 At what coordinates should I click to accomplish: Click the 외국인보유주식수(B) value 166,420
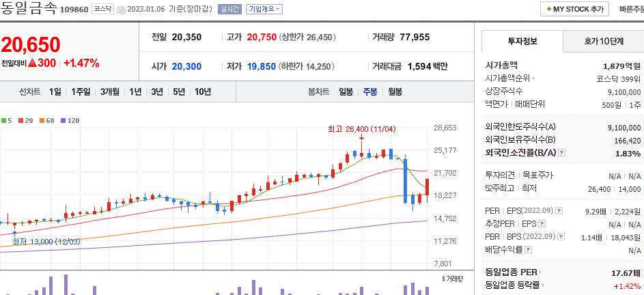click(x=628, y=141)
